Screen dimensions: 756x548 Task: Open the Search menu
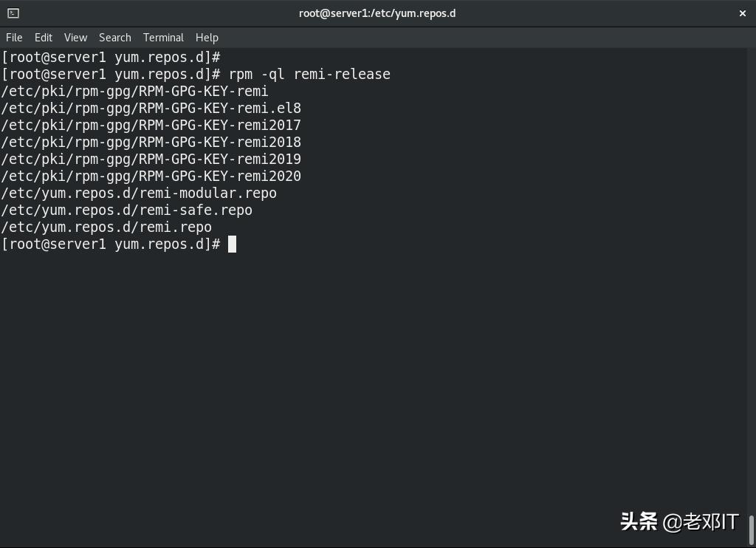[114, 37]
